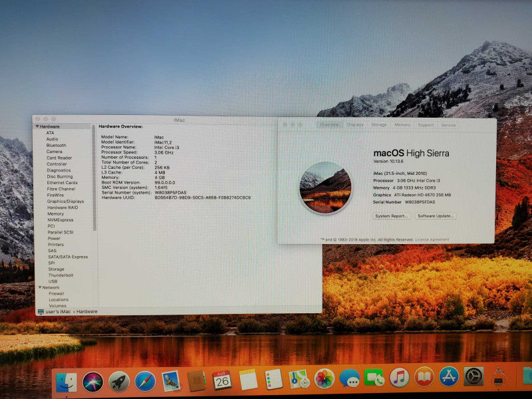Collapse the Network section triangle
Image resolution: width=532 pixels, height=399 pixels.
(x=40, y=287)
